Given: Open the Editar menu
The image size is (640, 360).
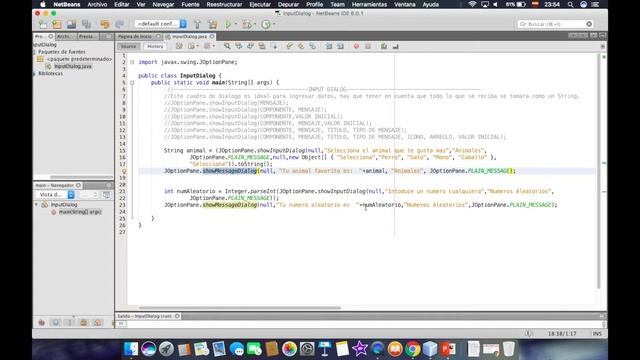Looking at the screenshot, I should click(122, 4).
